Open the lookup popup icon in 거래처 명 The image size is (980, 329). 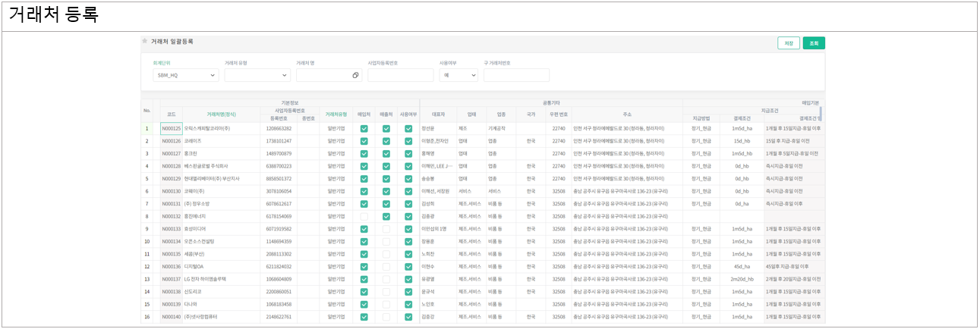click(x=355, y=76)
